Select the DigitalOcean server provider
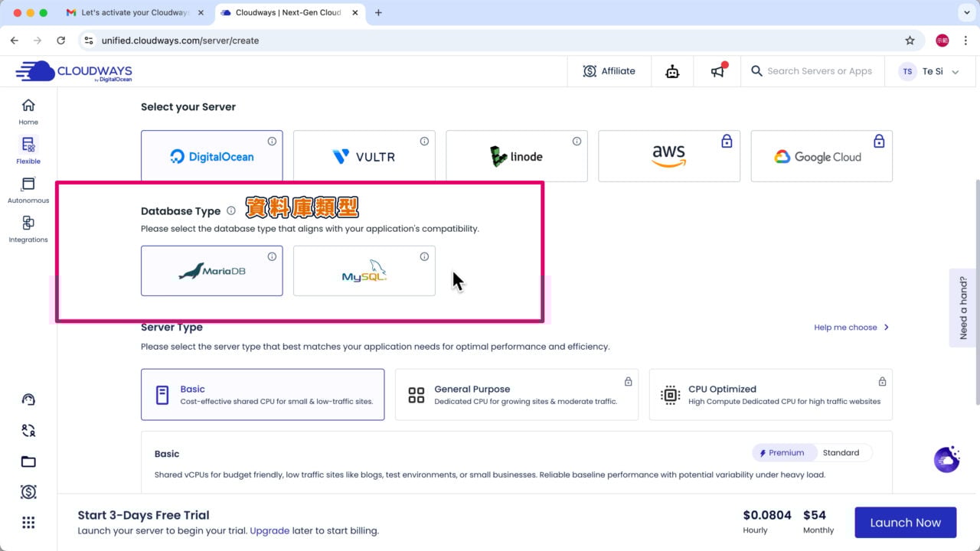Screen dimensions: 980x551 [212, 156]
